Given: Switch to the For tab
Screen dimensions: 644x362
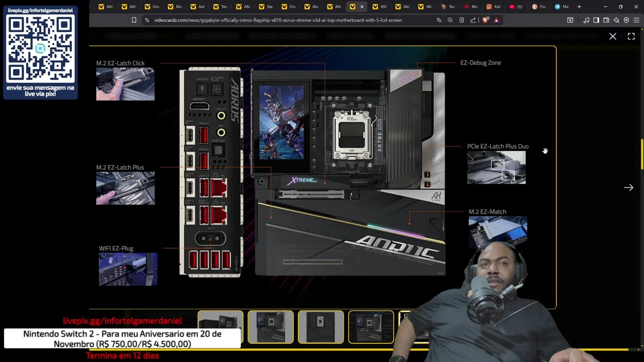Looking at the screenshot, I should [538, 7].
